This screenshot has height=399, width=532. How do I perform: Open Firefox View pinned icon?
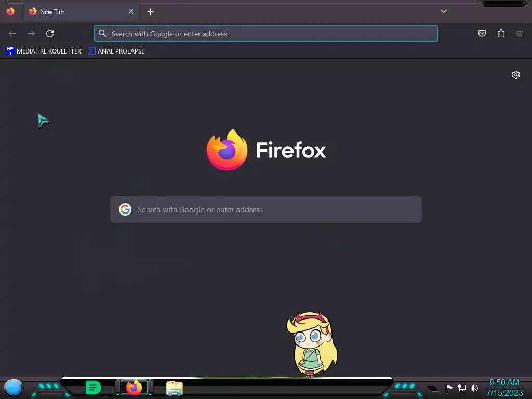point(10,11)
